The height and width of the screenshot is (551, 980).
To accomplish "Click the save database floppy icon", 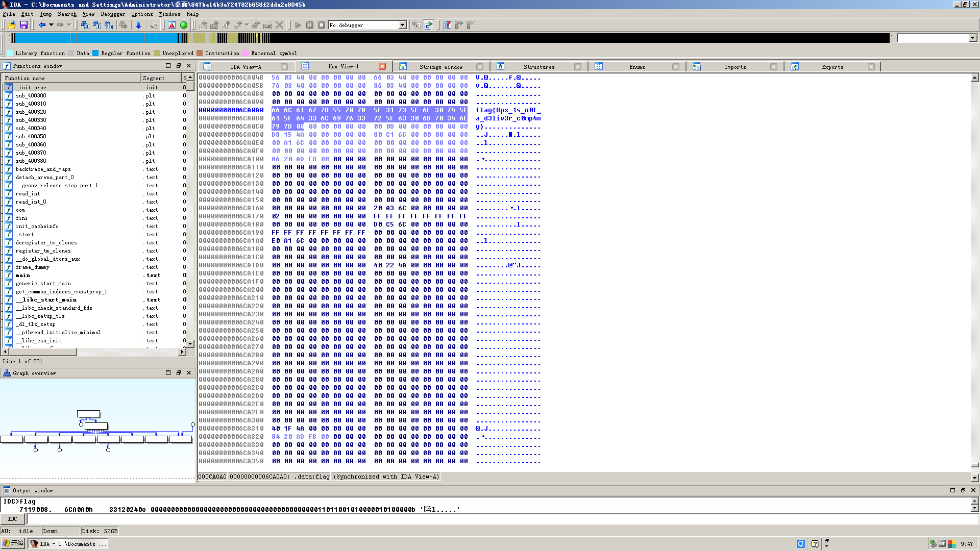I will (x=23, y=25).
